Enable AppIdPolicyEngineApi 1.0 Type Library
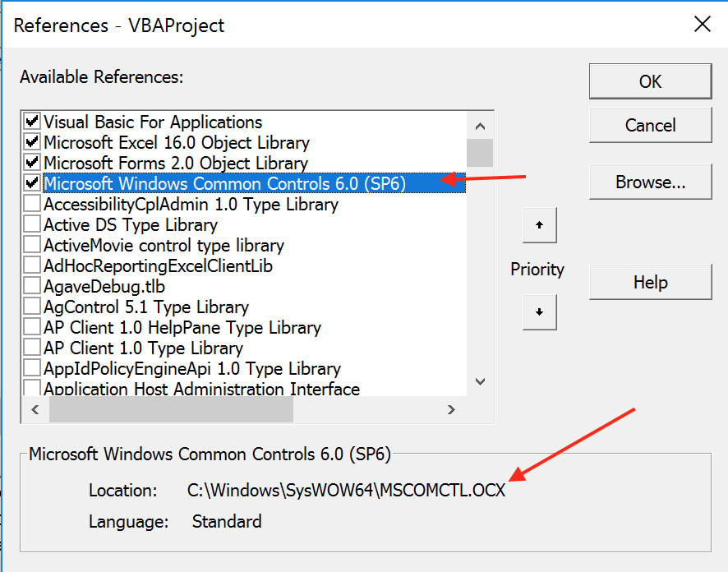 pyautogui.click(x=31, y=368)
